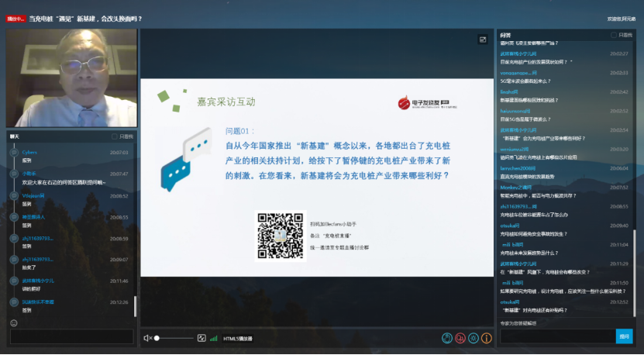
Task: Click the blue circular icon at bottom right
Action: 447,338
